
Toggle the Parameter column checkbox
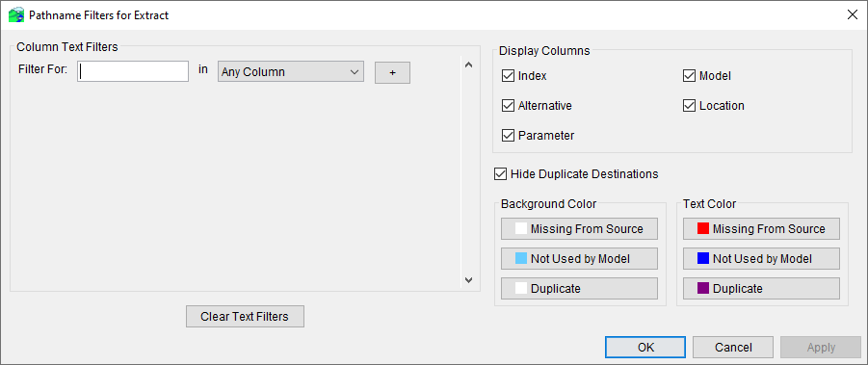(508, 136)
